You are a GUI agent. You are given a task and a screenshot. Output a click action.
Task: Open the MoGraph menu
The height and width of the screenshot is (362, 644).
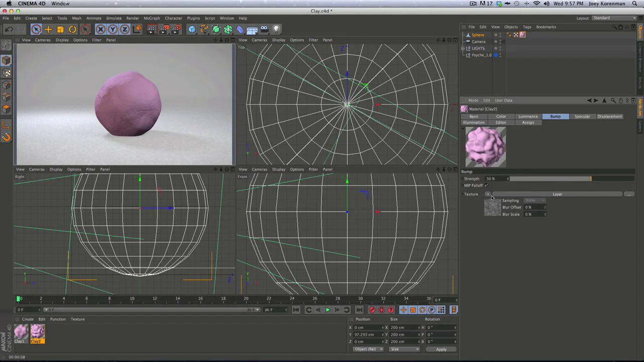151,18
